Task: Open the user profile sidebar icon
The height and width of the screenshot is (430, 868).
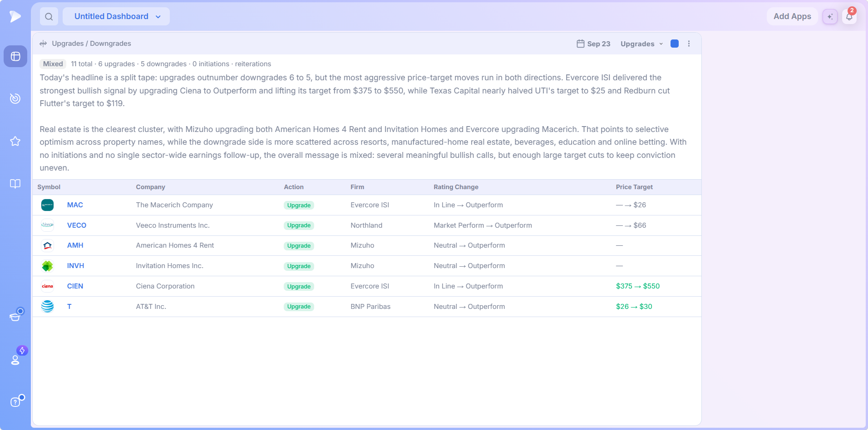Action: (15, 360)
